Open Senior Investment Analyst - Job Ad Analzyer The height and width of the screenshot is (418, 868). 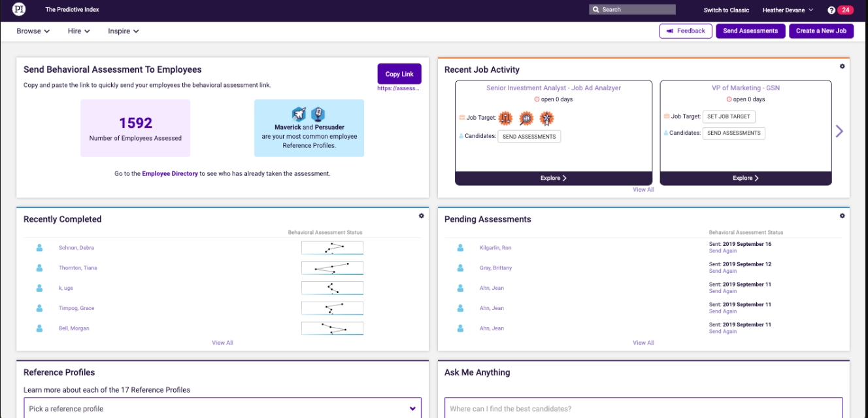[554, 88]
